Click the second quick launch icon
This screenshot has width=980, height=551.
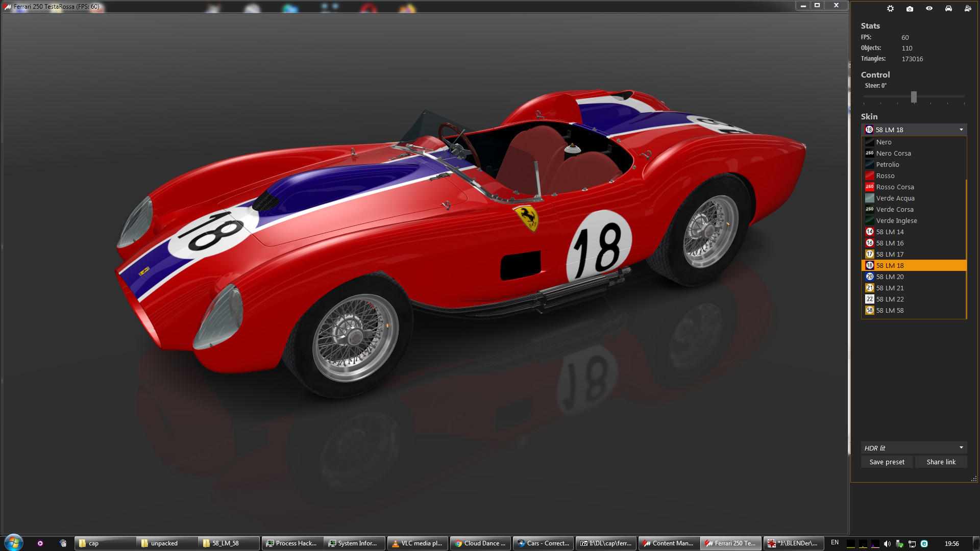pos(63,543)
